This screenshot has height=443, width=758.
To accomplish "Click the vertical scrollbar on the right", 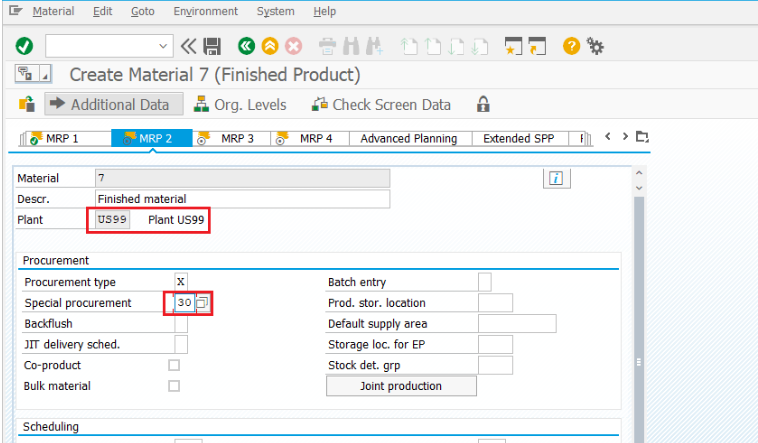I will click(x=639, y=300).
